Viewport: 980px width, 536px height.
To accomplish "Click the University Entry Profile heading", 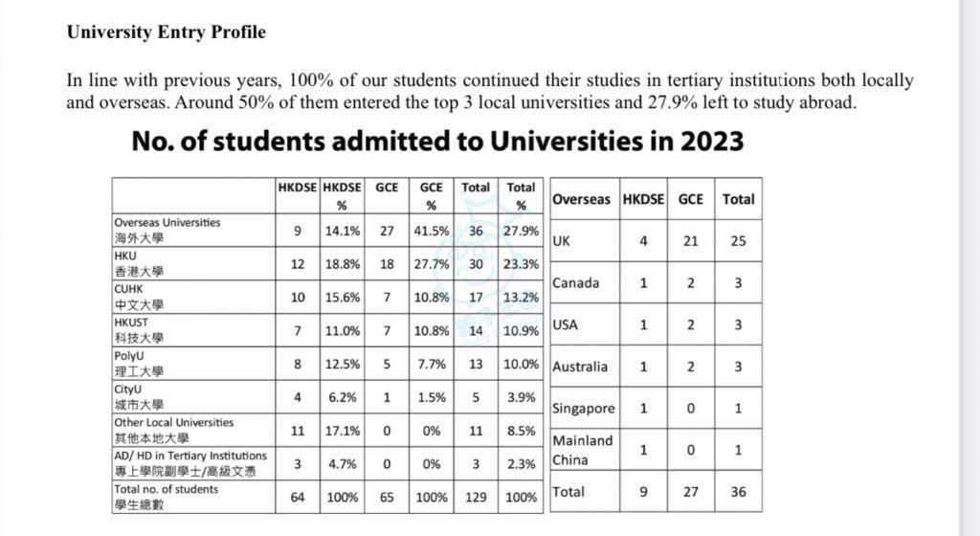I will (167, 32).
